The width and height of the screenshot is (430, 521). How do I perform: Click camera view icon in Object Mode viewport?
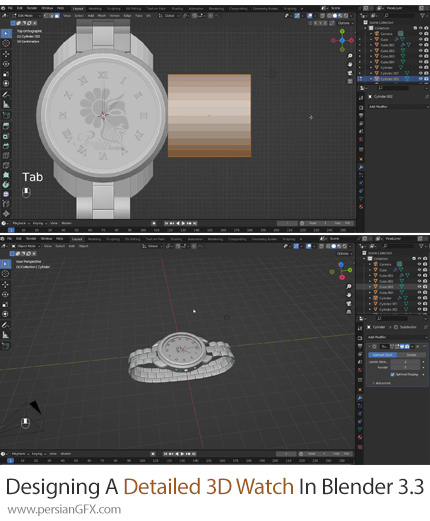tap(349, 303)
